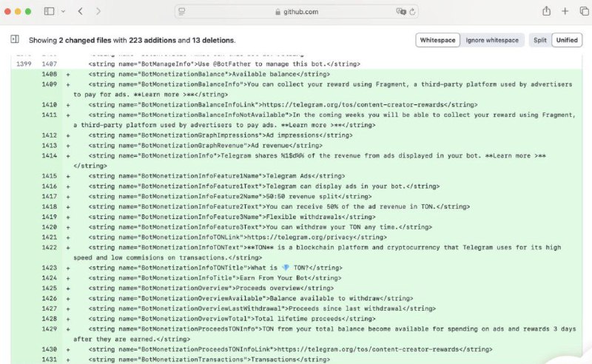Switch to Unified diff view
Image resolution: width=592 pixels, height=364 pixels.
[567, 40]
